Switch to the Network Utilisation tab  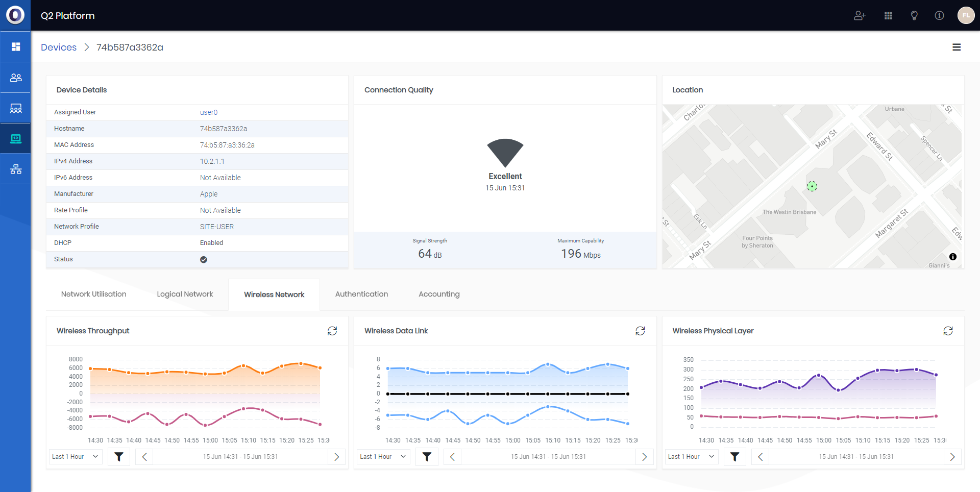[93, 294]
